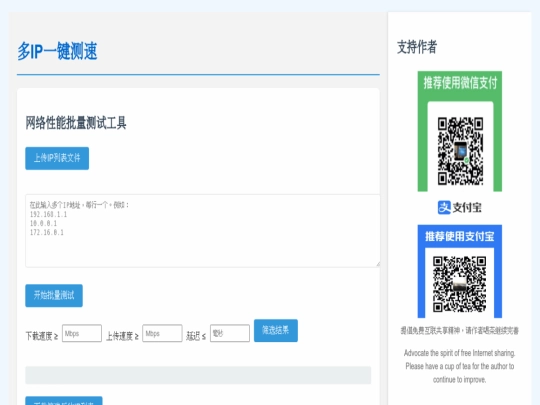This screenshot has width=540, height=405.
Task: Click the Alipay QR code image
Action: tap(459, 284)
